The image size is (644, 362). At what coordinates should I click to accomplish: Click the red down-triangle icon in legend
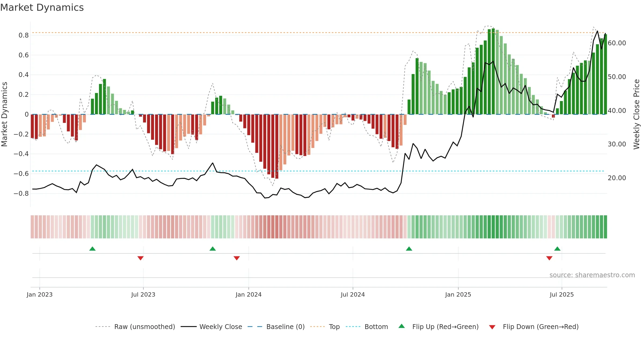492,327
